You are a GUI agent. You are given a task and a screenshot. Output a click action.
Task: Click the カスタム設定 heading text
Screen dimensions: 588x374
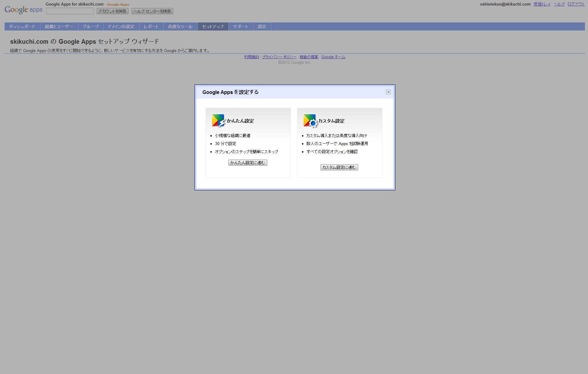pos(331,121)
